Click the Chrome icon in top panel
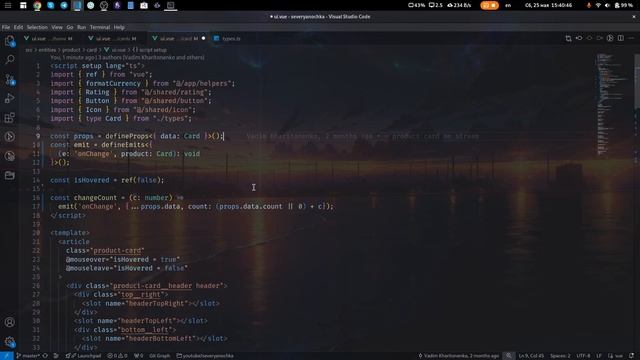 click(x=37, y=5)
